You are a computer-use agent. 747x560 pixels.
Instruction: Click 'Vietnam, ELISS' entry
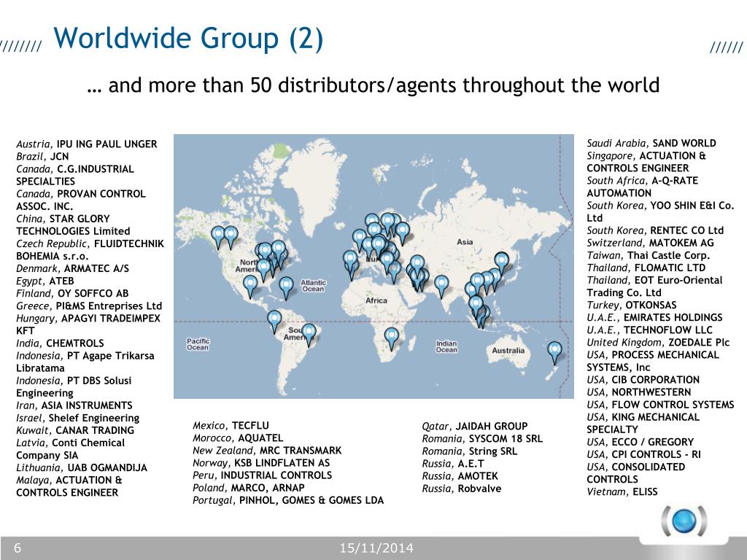(622, 492)
